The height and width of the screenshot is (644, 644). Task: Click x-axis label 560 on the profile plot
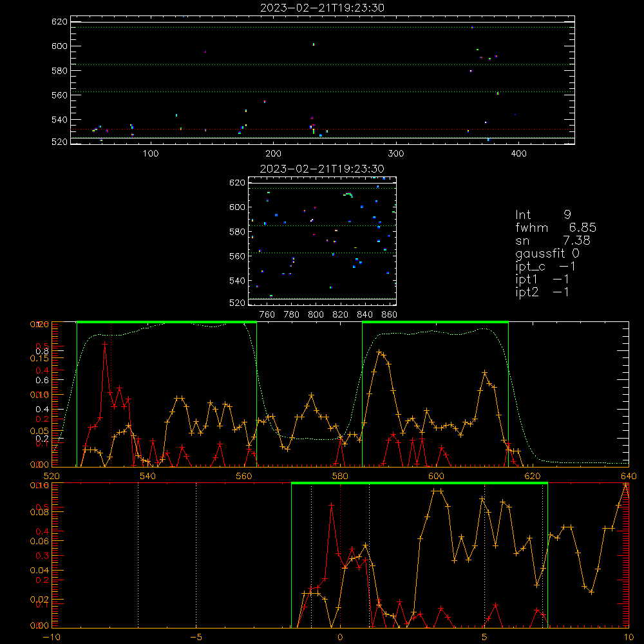coord(244,476)
